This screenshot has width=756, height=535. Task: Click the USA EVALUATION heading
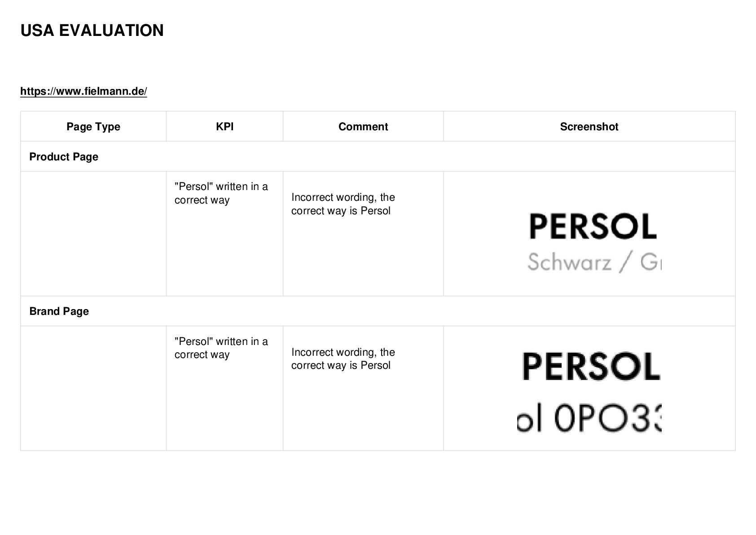pyautogui.click(x=92, y=31)
